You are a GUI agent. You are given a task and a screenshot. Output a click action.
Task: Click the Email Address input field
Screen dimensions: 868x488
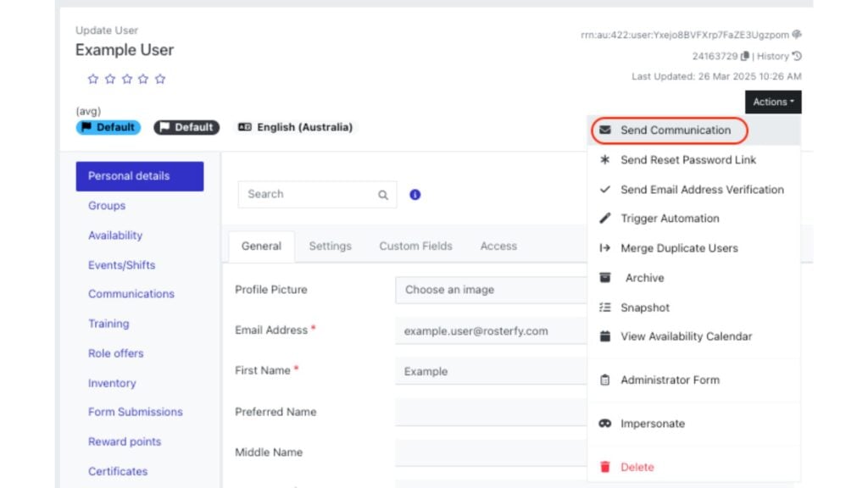pyautogui.click(x=492, y=330)
